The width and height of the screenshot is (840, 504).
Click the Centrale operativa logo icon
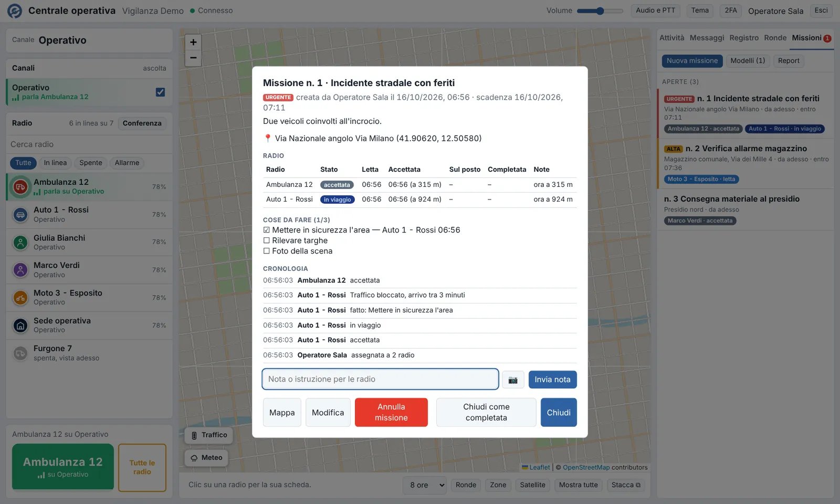pyautogui.click(x=15, y=10)
